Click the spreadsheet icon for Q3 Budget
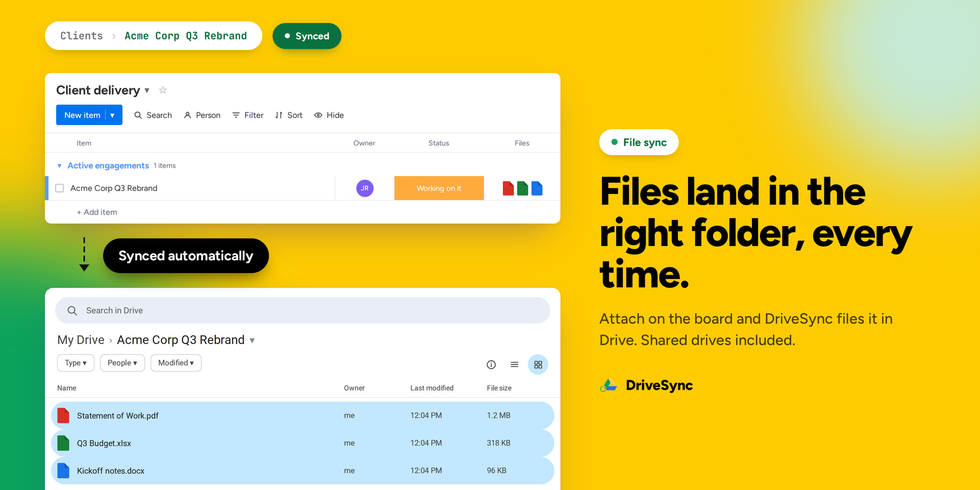The width and height of the screenshot is (980, 490). click(63, 443)
